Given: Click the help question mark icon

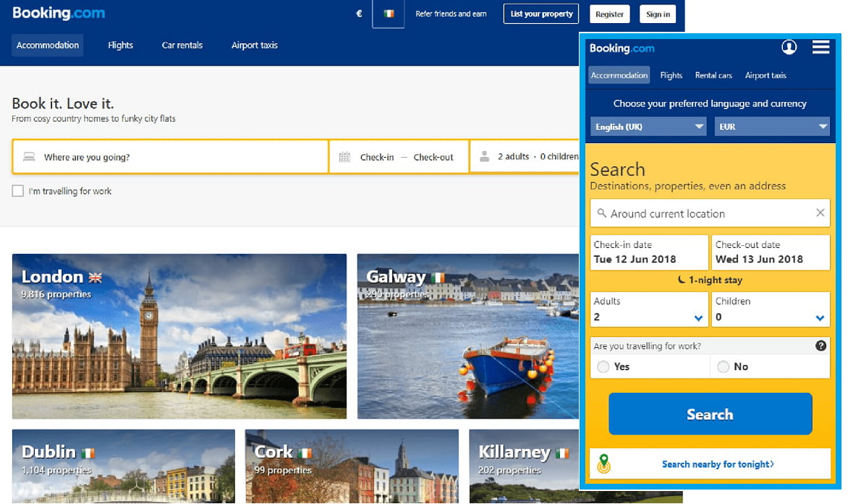Looking at the screenshot, I should [821, 346].
